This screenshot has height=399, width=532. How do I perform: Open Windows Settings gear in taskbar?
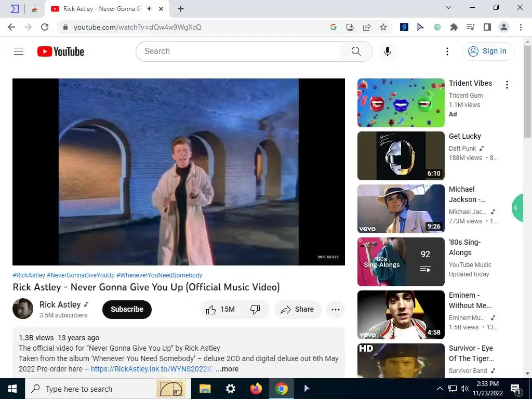[x=230, y=389]
